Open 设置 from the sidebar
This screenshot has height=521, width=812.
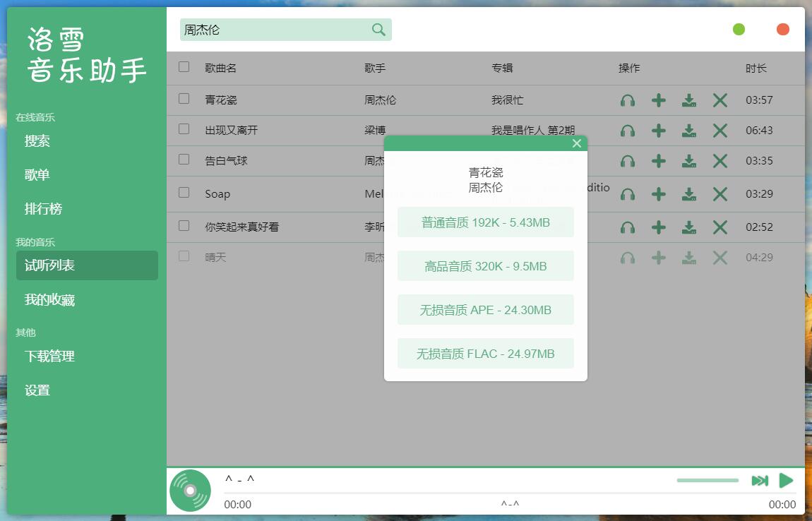pos(36,389)
